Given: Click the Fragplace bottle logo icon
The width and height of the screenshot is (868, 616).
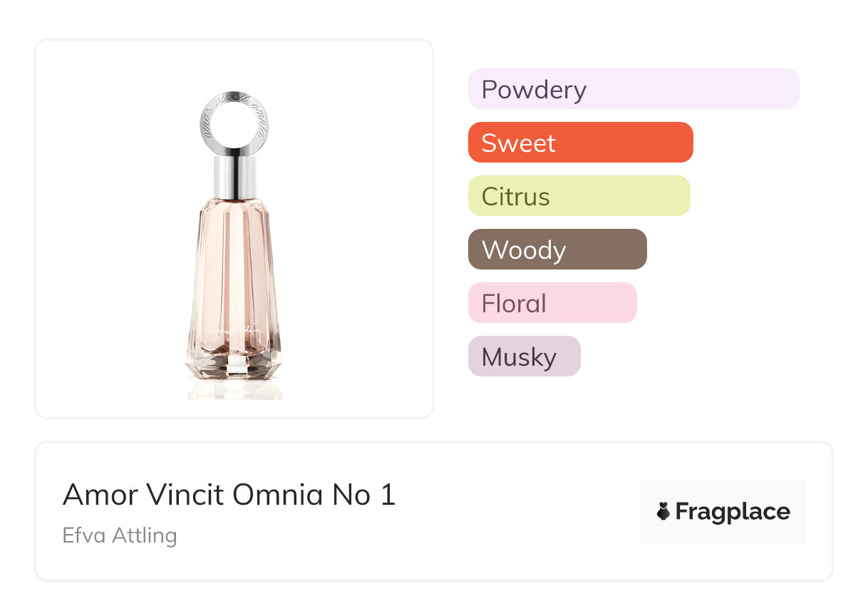Looking at the screenshot, I should 663,511.
